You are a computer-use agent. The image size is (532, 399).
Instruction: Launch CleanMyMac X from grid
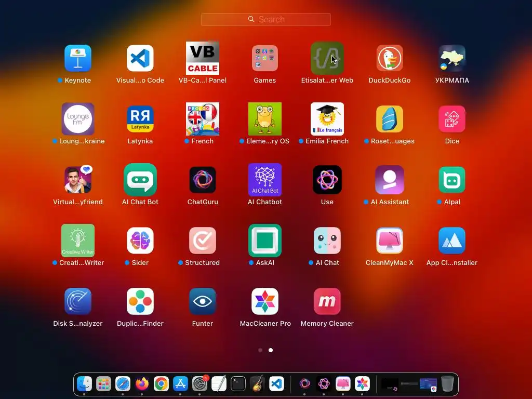click(390, 241)
